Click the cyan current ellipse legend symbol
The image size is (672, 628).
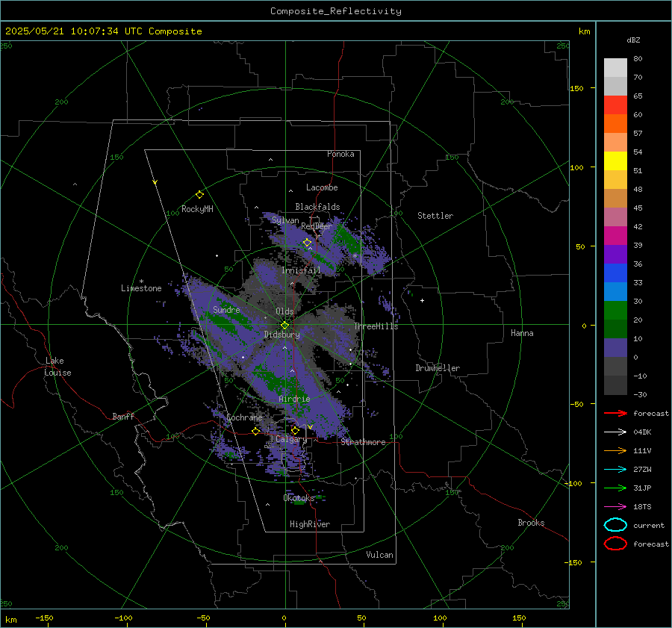(x=615, y=525)
